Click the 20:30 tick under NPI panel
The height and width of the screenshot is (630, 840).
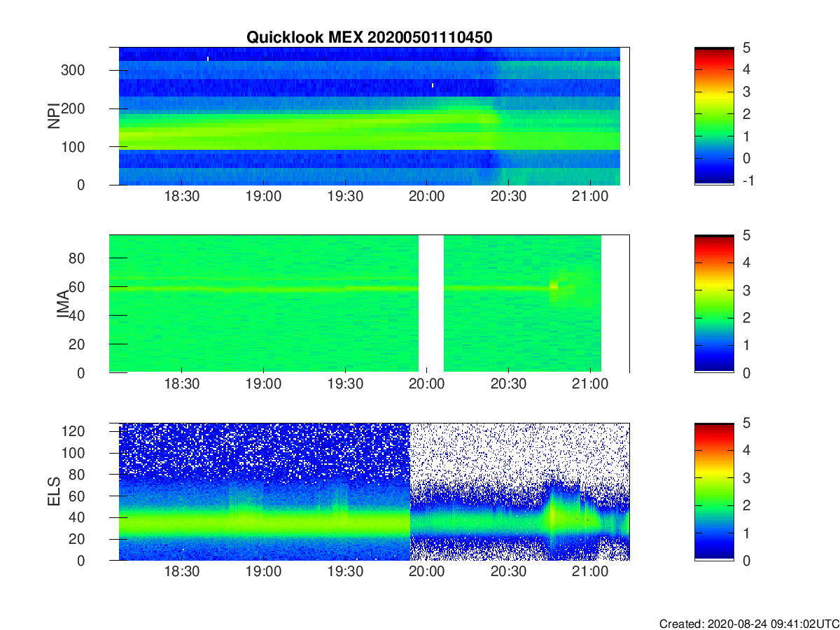(x=509, y=197)
